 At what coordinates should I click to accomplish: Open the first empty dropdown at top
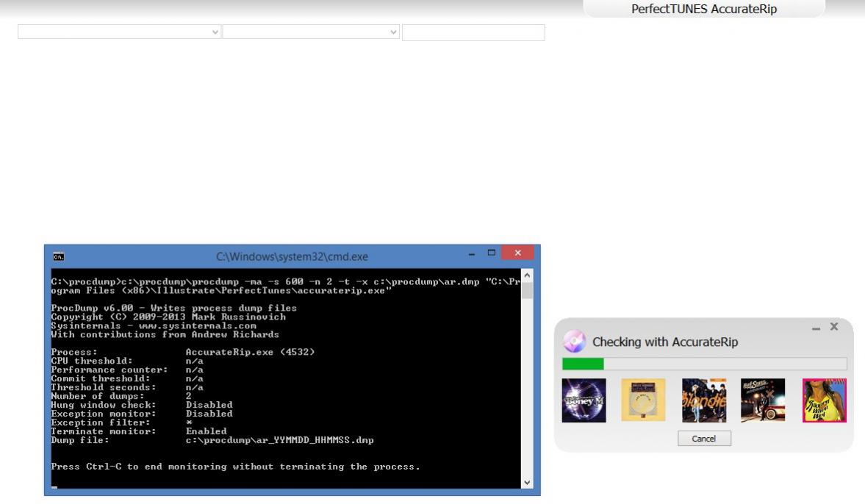[119, 32]
